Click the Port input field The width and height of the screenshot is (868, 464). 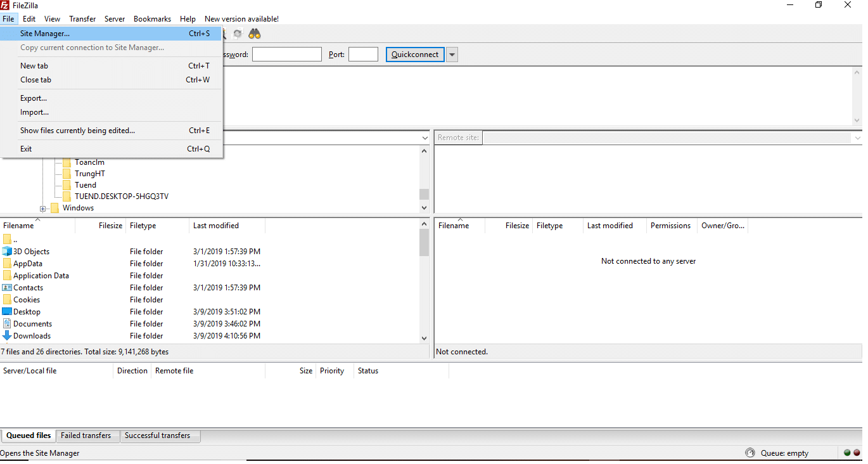[x=363, y=55]
